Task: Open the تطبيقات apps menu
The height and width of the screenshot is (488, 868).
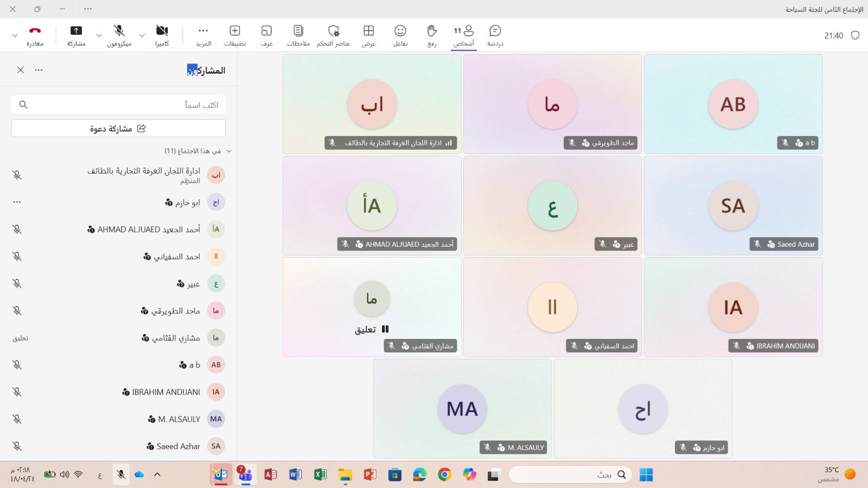Action: pos(235,35)
